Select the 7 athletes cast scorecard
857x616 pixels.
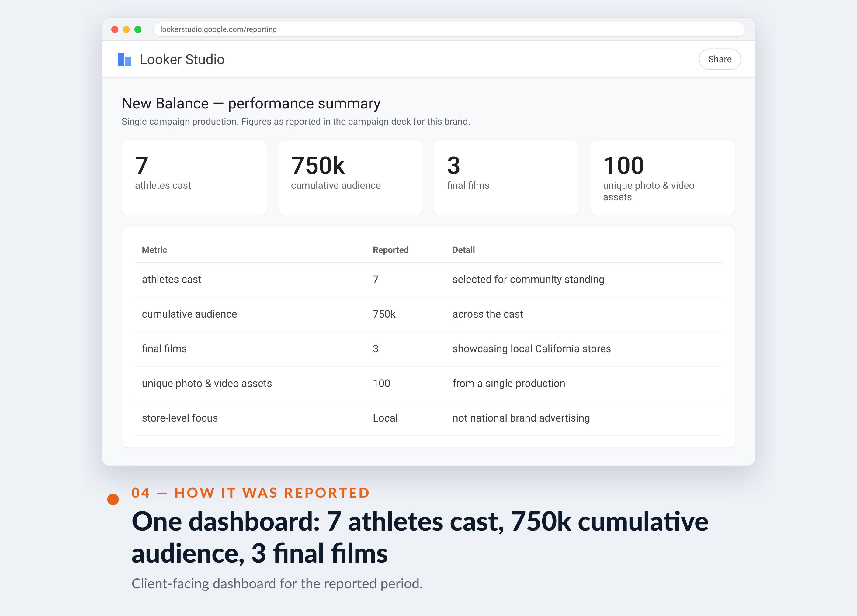pyautogui.click(x=194, y=177)
